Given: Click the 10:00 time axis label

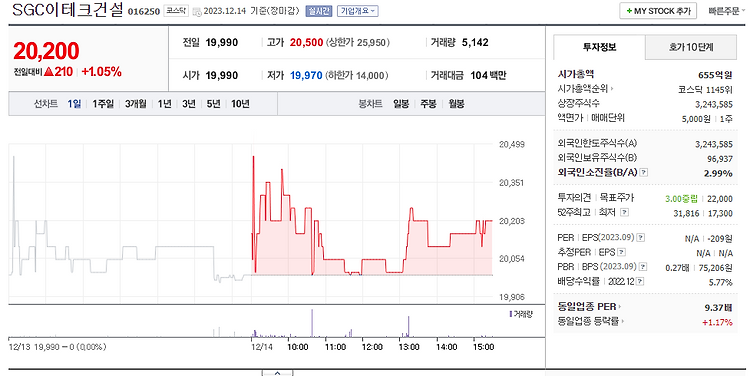Looking at the screenshot, I should click(x=298, y=347).
